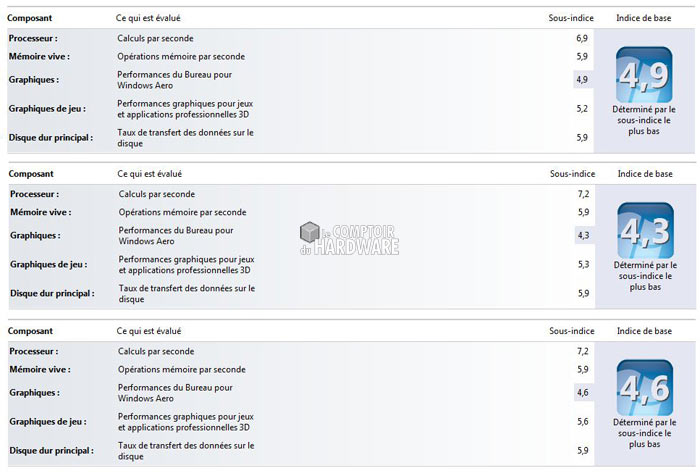Select the highlighted 4,9 Graphiques sub-score cell
The image size is (700, 476).
coord(582,79)
